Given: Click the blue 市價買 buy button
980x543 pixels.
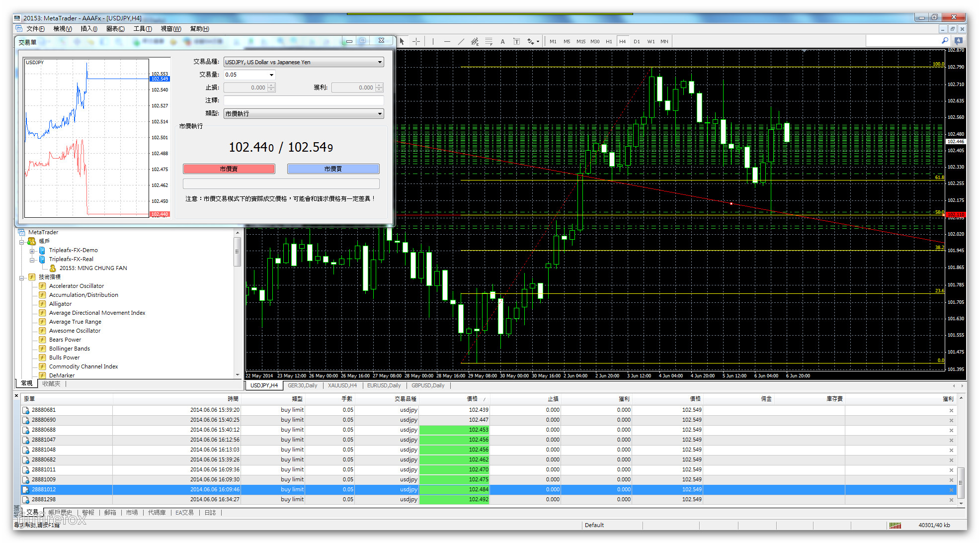Looking at the screenshot, I should [333, 169].
